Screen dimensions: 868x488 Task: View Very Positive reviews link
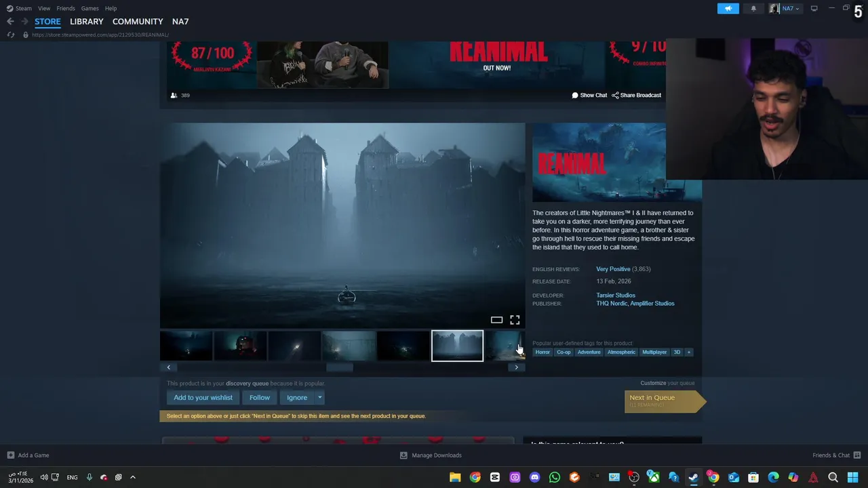(613, 269)
